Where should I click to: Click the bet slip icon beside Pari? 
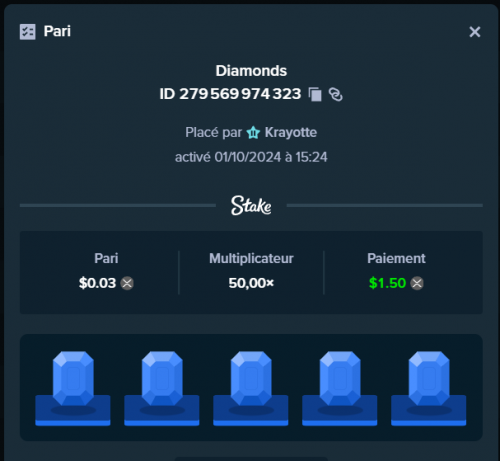coord(28,32)
